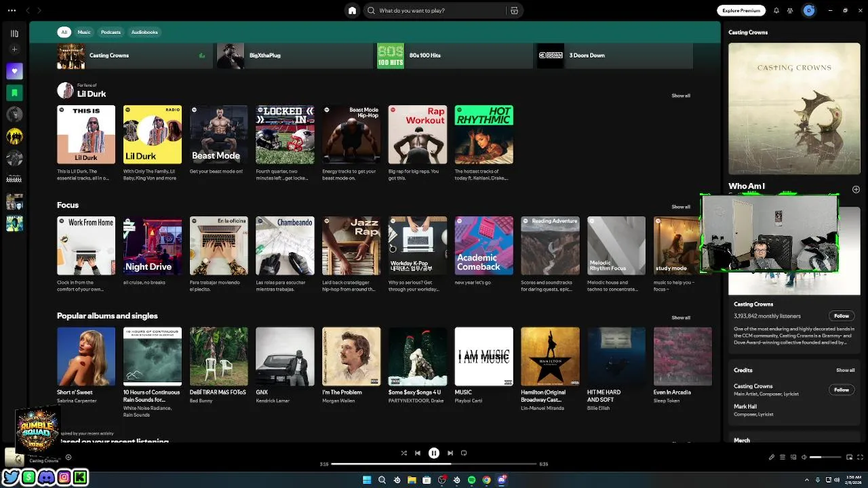The width and height of the screenshot is (868, 488).
Task: Open Discord overlay icon at bottom left
Action: click(x=46, y=478)
